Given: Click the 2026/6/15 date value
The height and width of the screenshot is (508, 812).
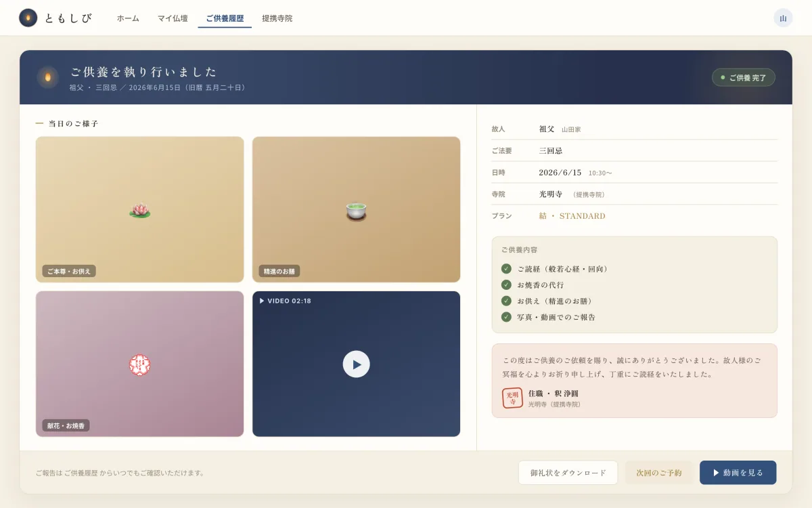Looking at the screenshot, I should (560, 172).
